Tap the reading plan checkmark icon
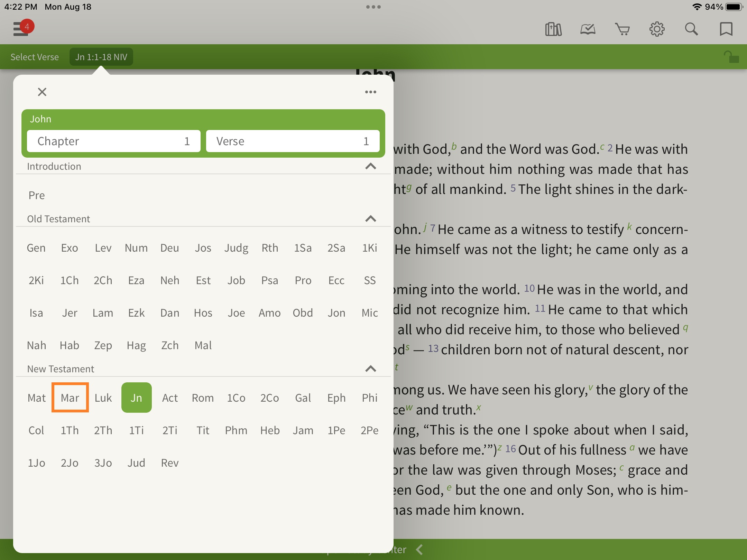The width and height of the screenshot is (747, 560). pyautogui.click(x=588, y=29)
